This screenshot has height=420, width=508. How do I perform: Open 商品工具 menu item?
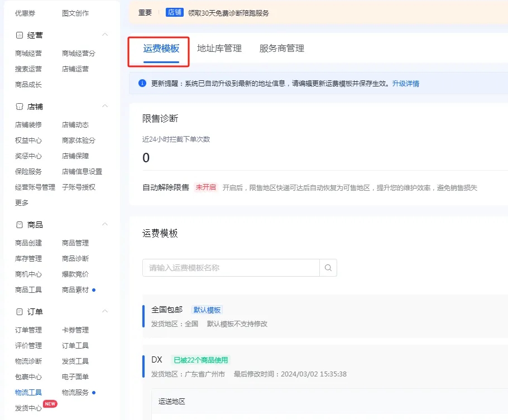[x=28, y=289]
